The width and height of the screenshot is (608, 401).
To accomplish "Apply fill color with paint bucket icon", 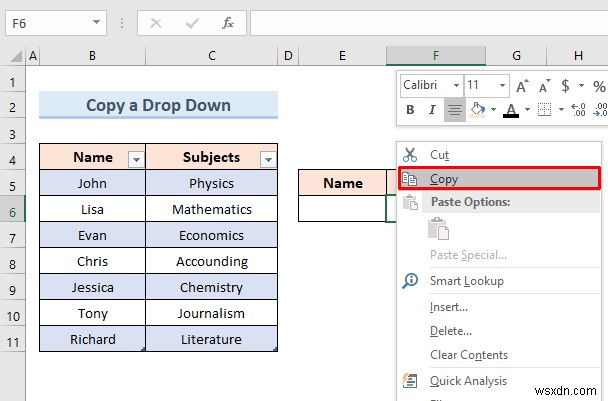I will tap(477, 110).
